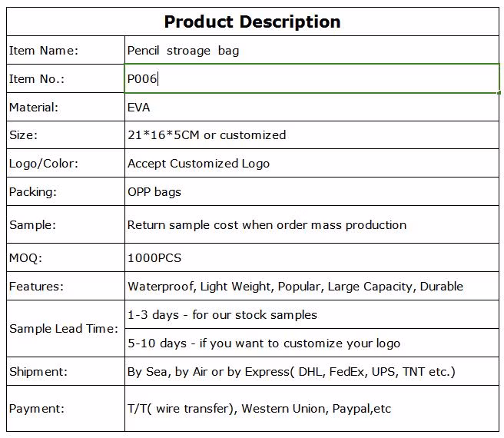Image resolution: width=504 pixels, height=438 pixels.
Task: Select the OPP bags packing cell
Action: (x=311, y=191)
